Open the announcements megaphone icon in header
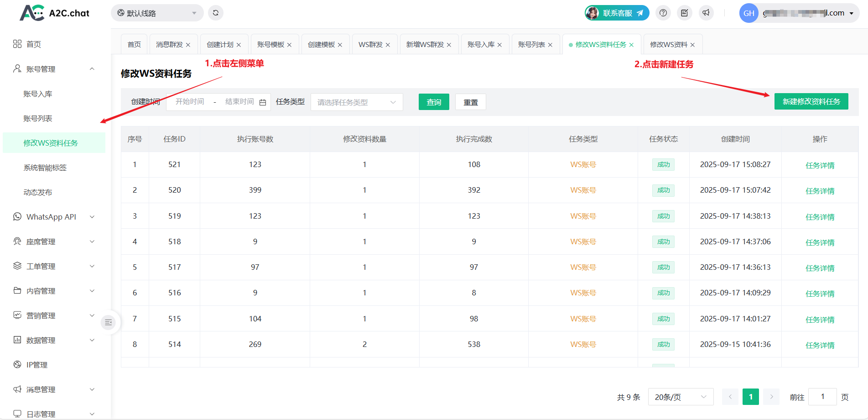 [x=706, y=13]
